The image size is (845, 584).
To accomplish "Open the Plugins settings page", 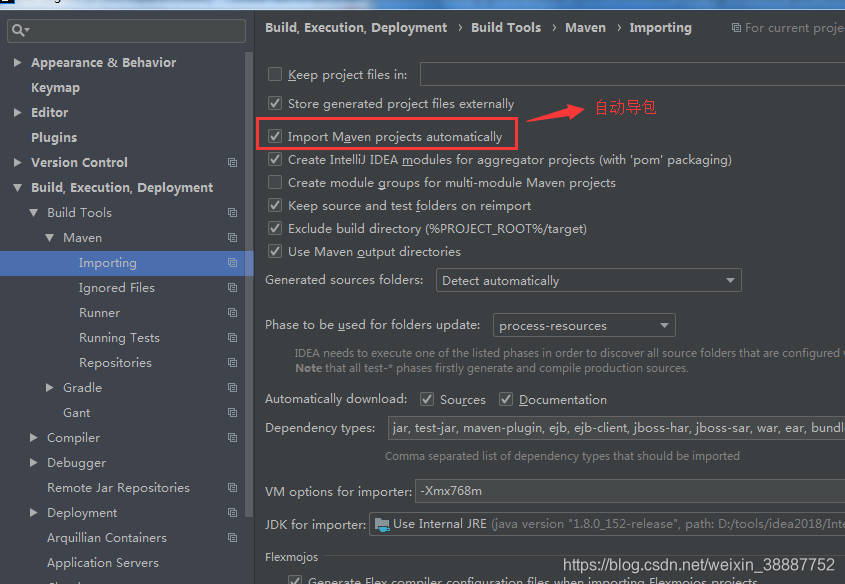I will 54,138.
